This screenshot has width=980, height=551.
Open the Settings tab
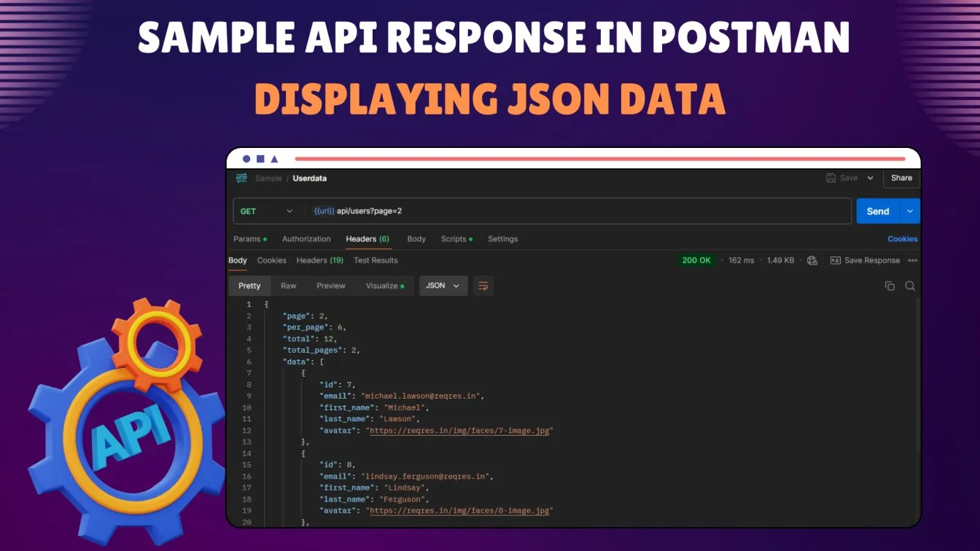point(502,239)
